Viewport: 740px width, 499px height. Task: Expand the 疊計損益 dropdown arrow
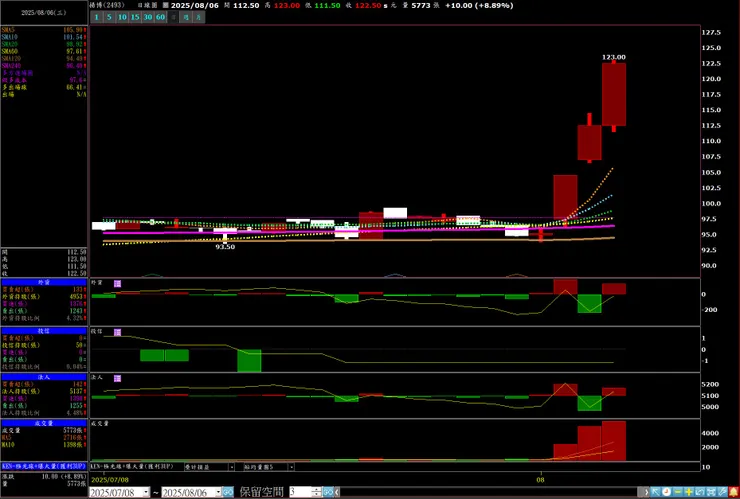[x=231, y=467]
